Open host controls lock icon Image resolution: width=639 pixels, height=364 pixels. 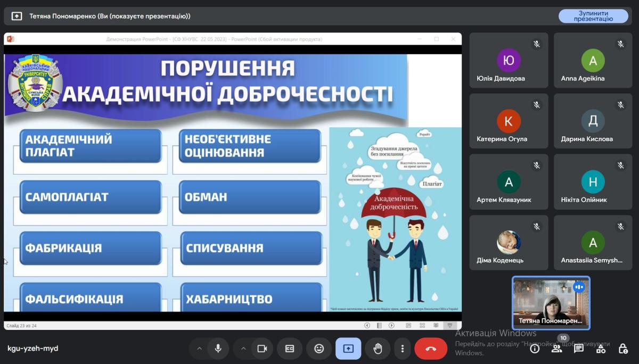click(x=623, y=349)
